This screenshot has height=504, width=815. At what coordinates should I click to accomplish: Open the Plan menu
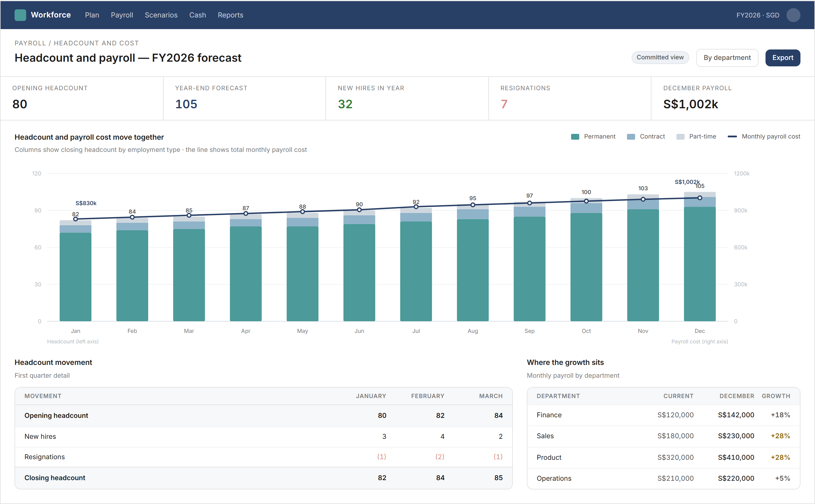pos(92,15)
